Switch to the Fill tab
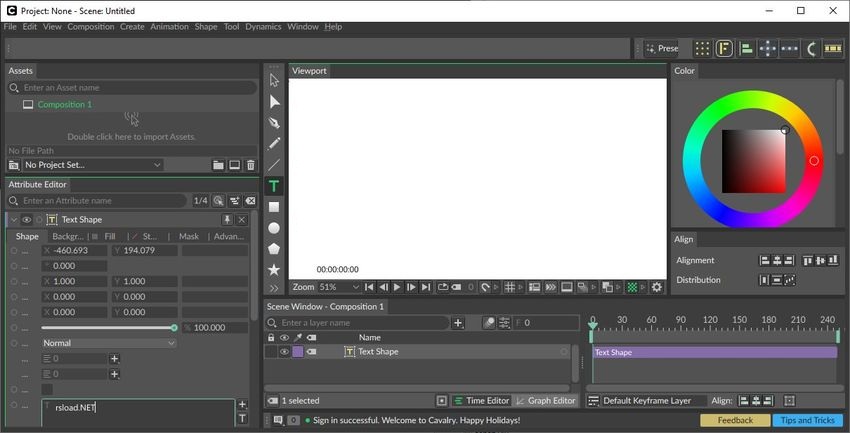The height and width of the screenshot is (433, 850). click(109, 237)
